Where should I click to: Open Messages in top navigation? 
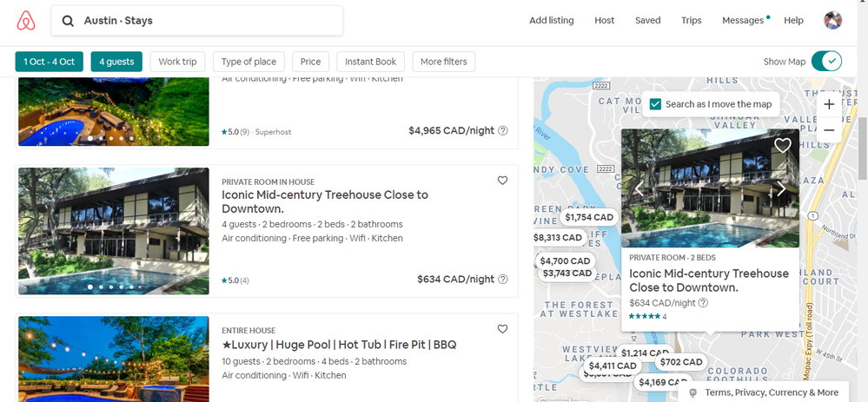click(x=743, y=21)
